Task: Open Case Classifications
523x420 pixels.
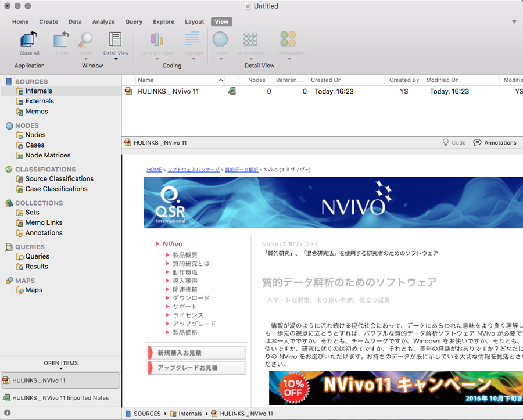Action: (x=56, y=189)
